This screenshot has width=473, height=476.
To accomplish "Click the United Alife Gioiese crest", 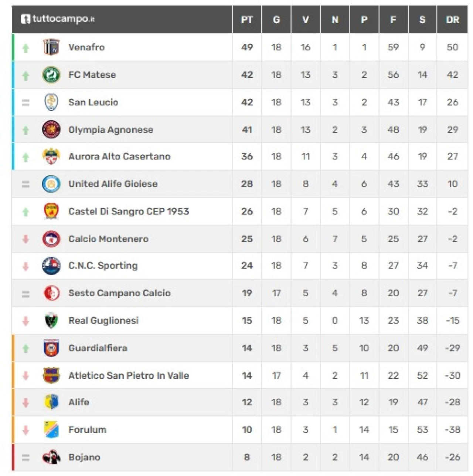I will (51, 184).
